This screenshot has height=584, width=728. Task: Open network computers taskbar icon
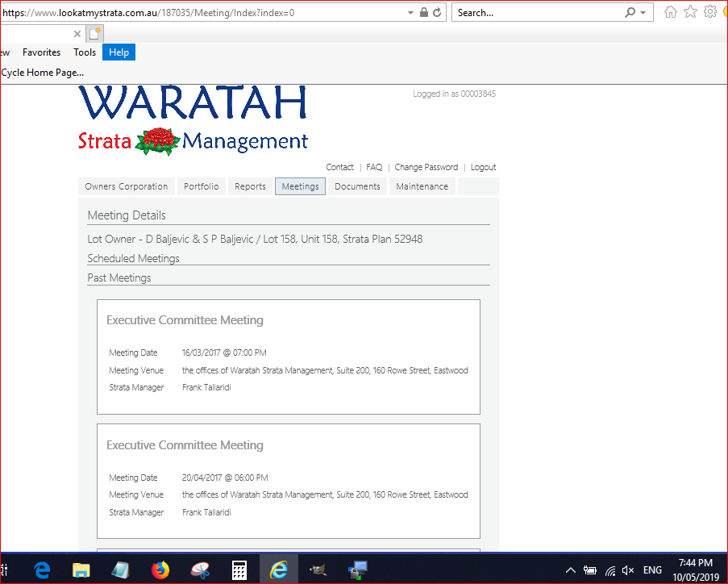point(357,569)
